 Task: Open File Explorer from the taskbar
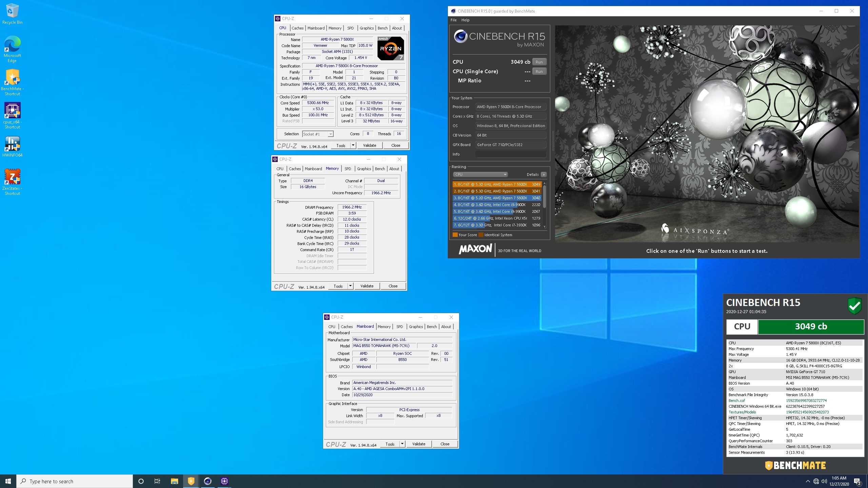(x=174, y=481)
